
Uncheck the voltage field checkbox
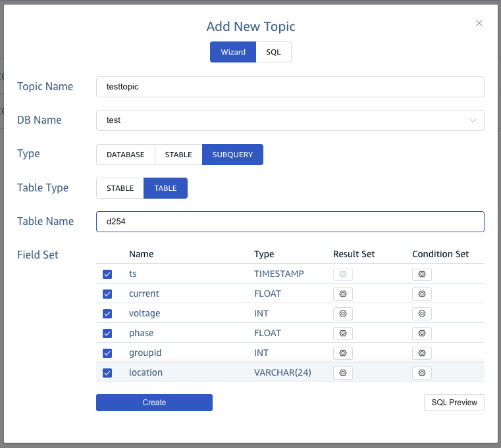(x=107, y=313)
